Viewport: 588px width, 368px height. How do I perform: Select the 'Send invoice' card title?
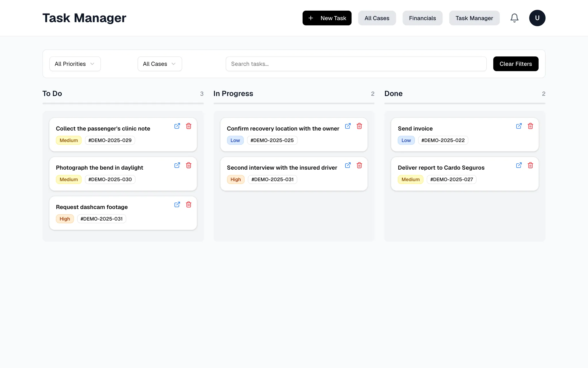click(x=415, y=129)
